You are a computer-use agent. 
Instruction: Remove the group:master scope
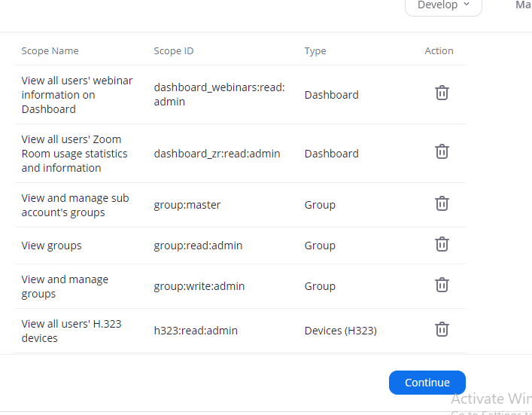[x=442, y=203]
